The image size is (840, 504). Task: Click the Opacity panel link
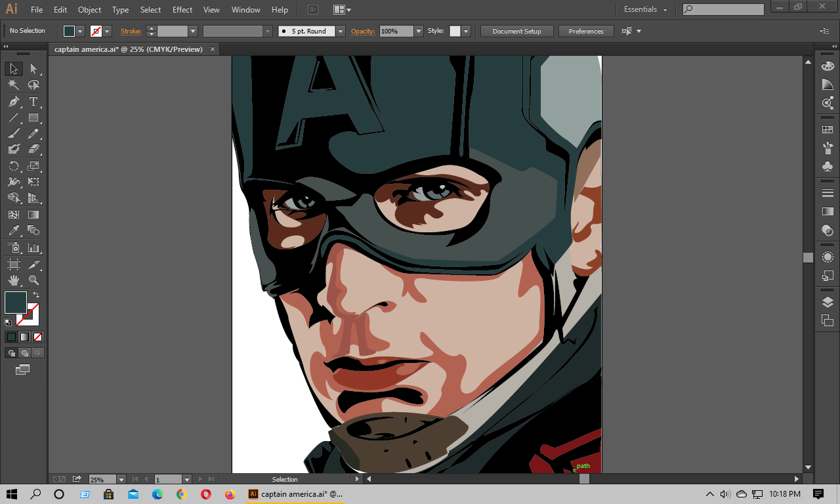(362, 31)
